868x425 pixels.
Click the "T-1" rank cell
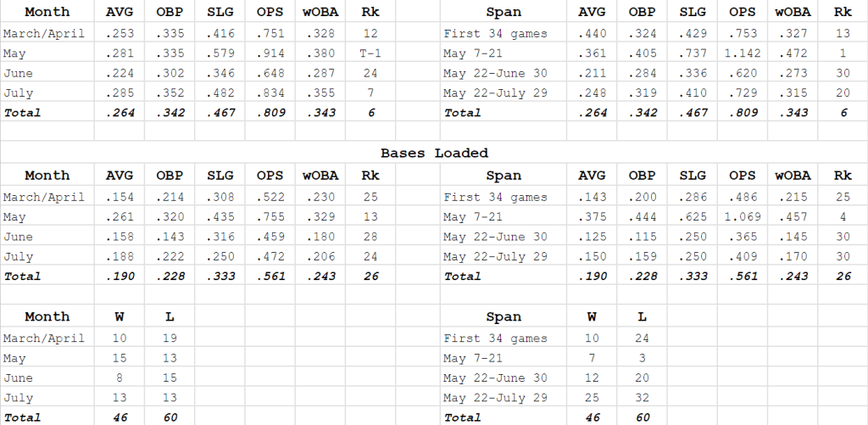[x=369, y=53]
